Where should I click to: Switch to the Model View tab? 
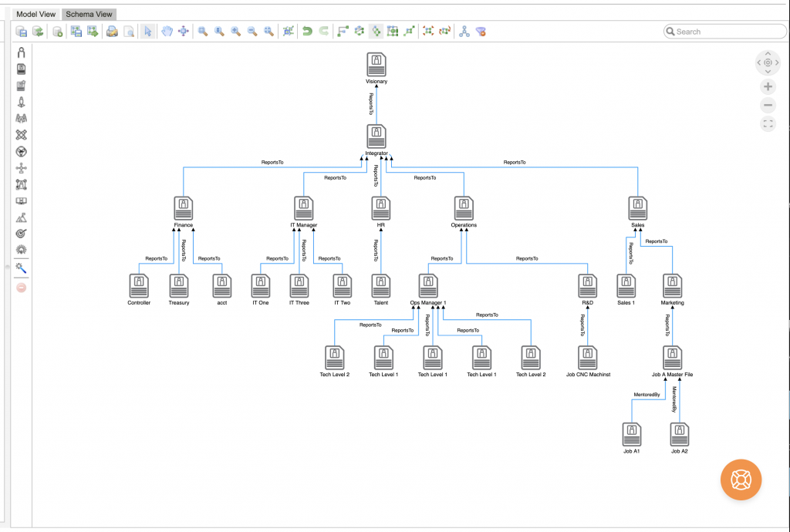[x=35, y=14]
